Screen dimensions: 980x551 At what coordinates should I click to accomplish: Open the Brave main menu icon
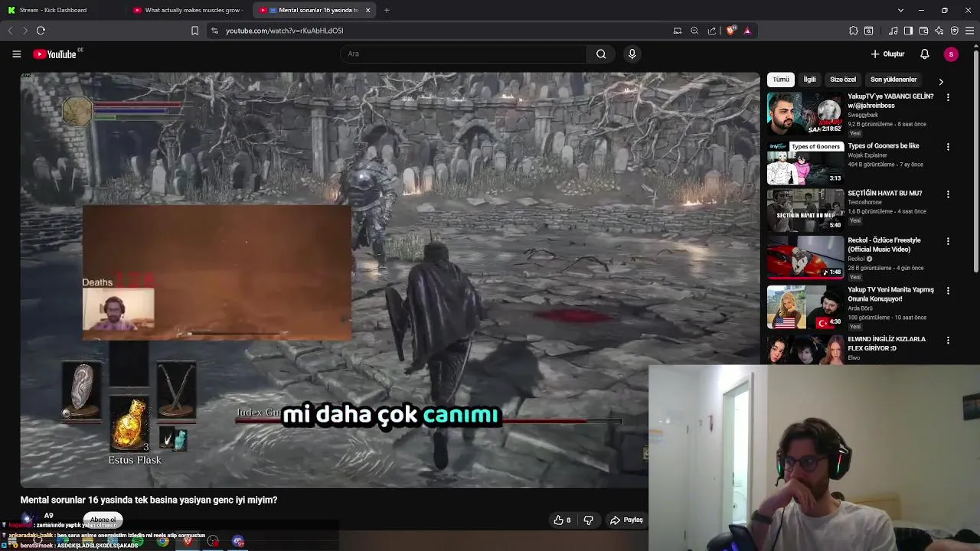click(x=969, y=31)
